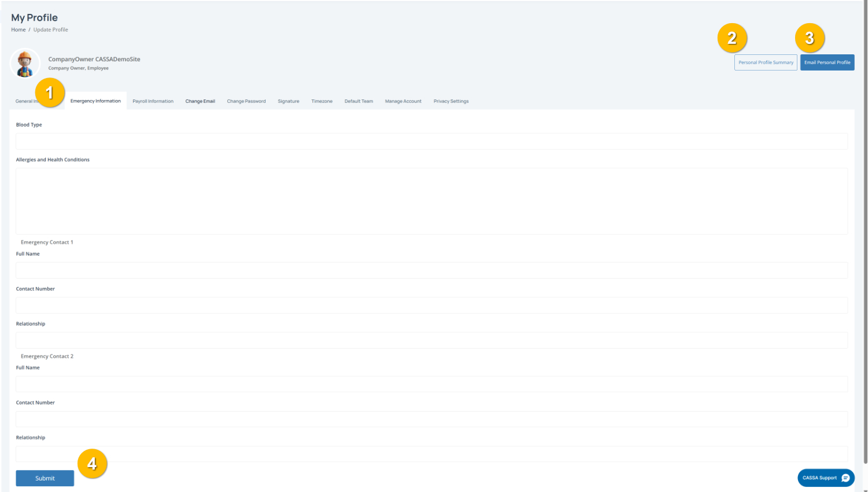Open the Change Password tab

[247, 101]
